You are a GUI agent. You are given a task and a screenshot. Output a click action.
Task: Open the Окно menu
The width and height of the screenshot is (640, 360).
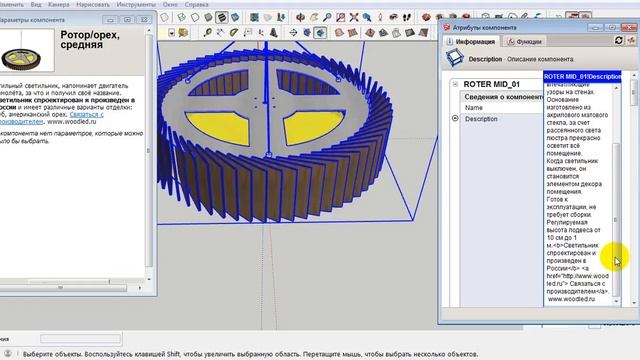tap(170, 4)
